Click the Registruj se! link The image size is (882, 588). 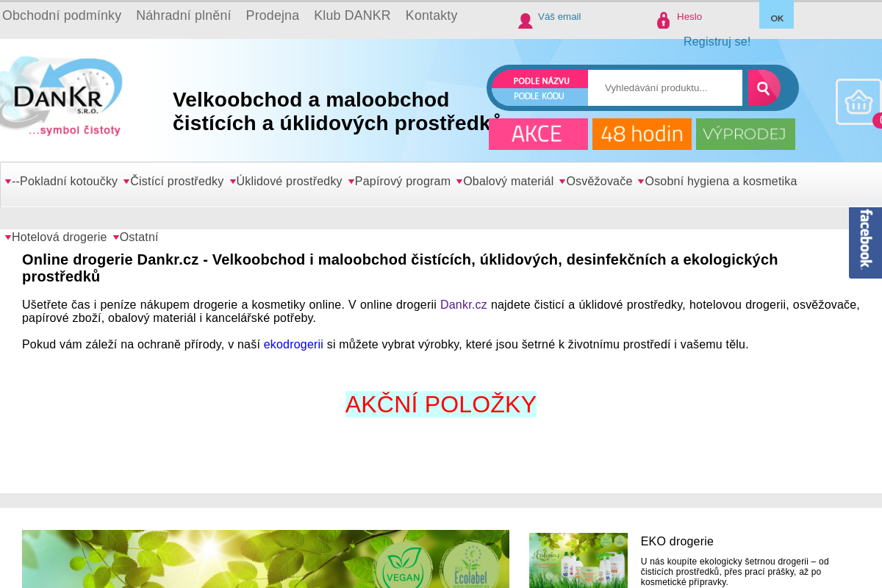[x=717, y=41]
